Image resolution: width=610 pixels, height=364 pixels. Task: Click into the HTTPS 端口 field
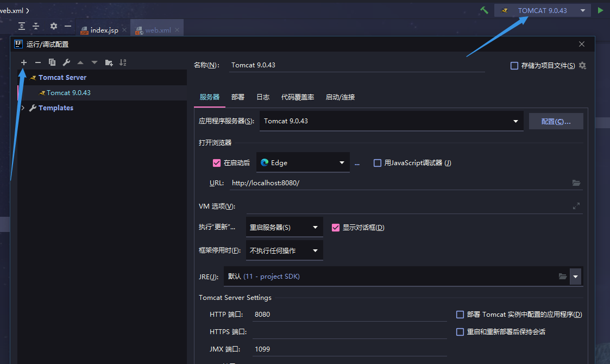(x=349, y=332)
